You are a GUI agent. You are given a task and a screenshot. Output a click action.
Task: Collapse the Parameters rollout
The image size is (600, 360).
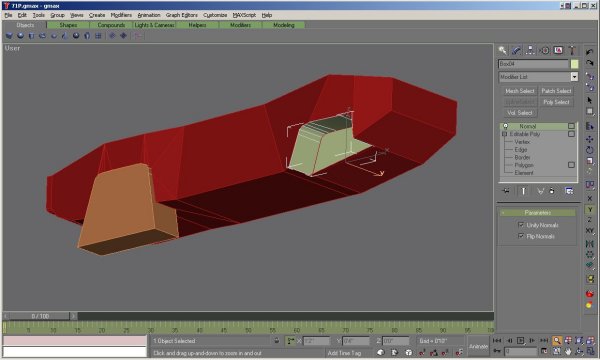(x=538, y=213)
